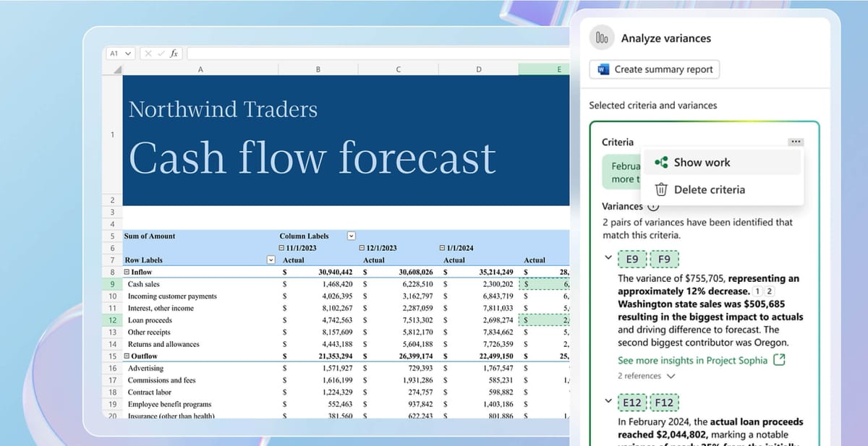Select column C header
This screenshot has height=446, width=868.
(x=398, y=69)
